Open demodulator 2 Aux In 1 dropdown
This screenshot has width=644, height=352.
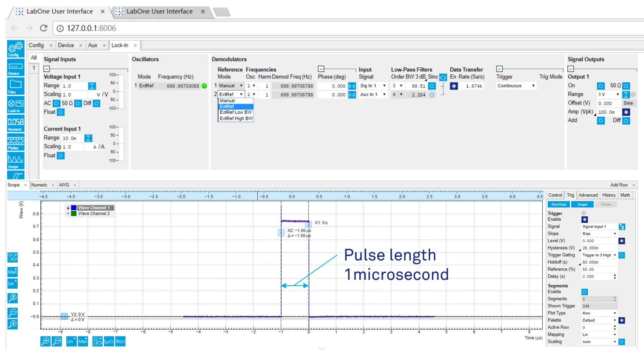373,94
